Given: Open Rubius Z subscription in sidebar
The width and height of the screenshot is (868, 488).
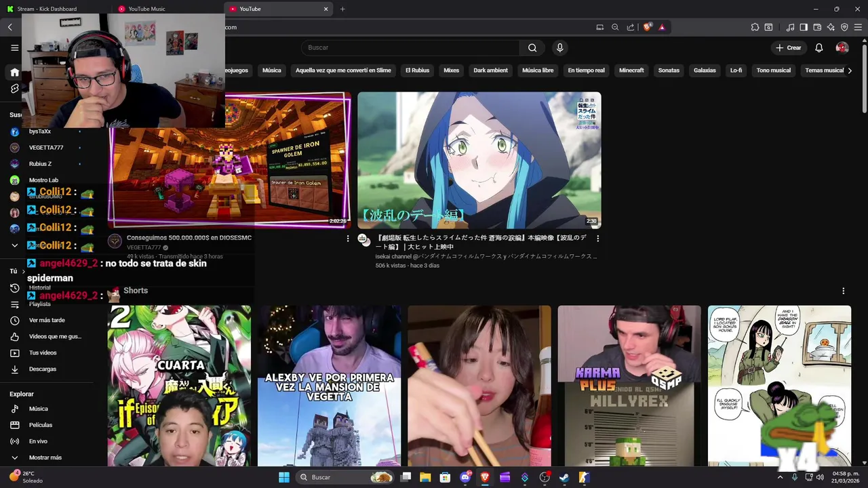Looking at the screenshot, I should 41,163.
